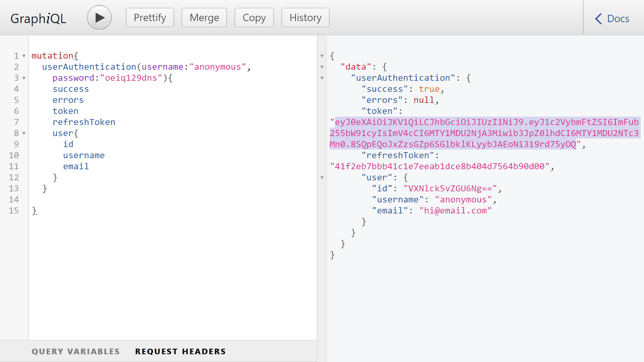The height and width of the screenshot is (362, 644).
Task: Click the Prettify button
Action: coord(150,18)
